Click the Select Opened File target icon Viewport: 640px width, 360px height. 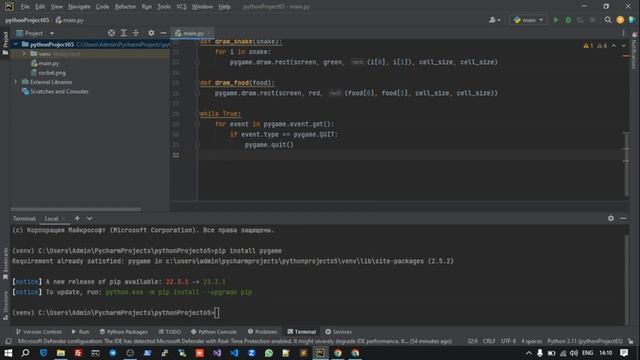point(111,33)
